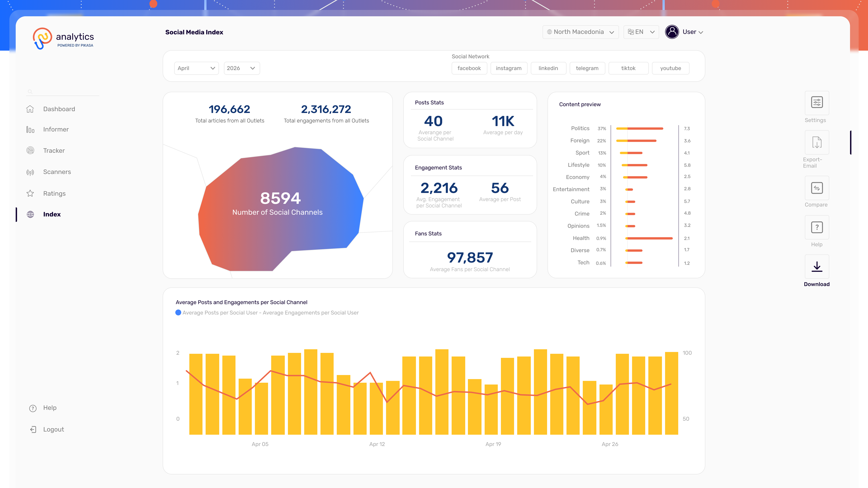Click the Health category bar
The height and width of the screenshot is (488, 868).
pyautogui.click(x=649, y=238)
